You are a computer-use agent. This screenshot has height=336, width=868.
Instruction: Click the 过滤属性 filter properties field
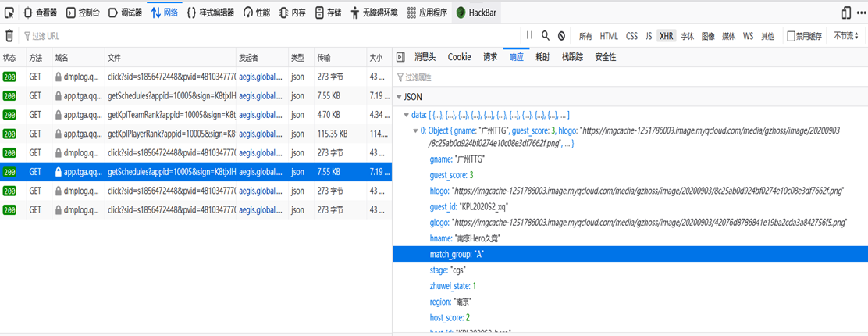tap(630, 77)
